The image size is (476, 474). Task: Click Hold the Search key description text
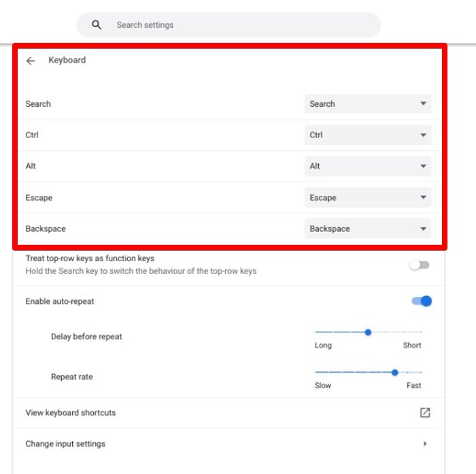141,271
